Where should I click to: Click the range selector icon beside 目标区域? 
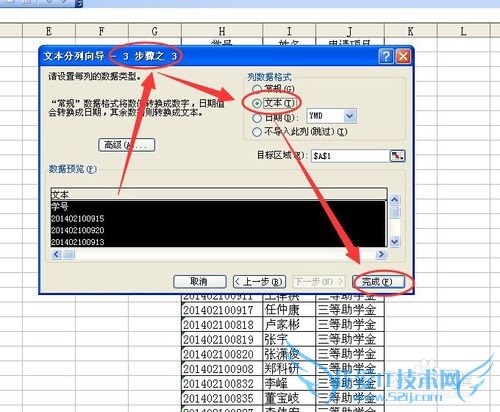397,156
